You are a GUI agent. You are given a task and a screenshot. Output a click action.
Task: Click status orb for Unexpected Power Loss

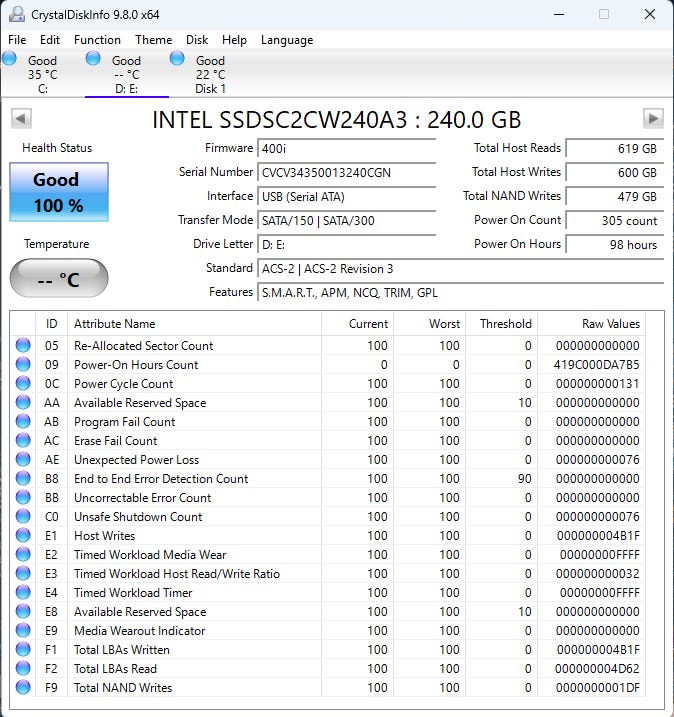[x=23, y=459]
